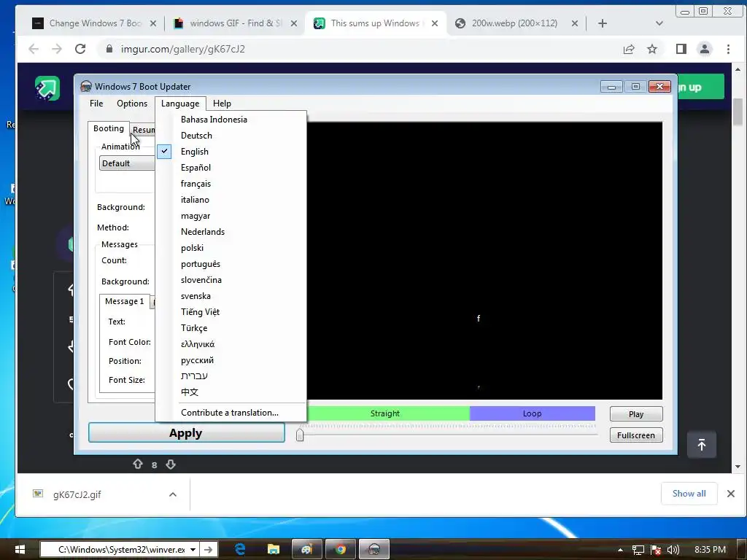Click the imgur.com address bar
747x560 pixels.
tap(357, 49)
